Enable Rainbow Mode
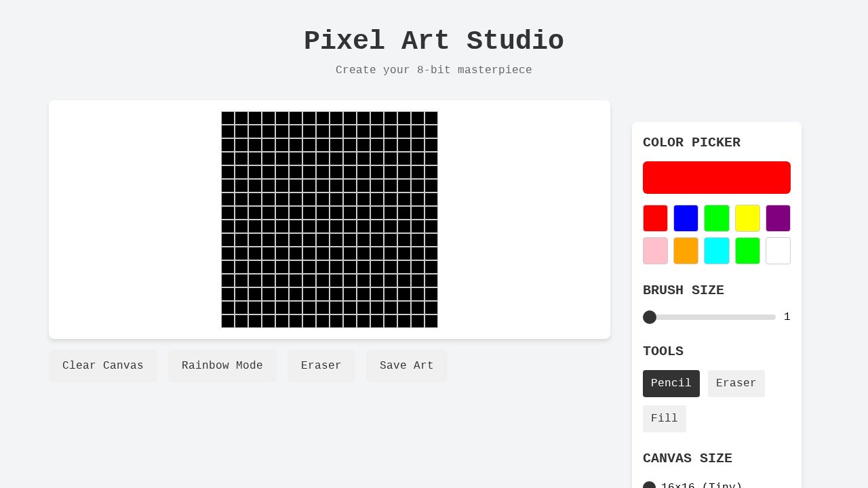 [x=222, y=366]
